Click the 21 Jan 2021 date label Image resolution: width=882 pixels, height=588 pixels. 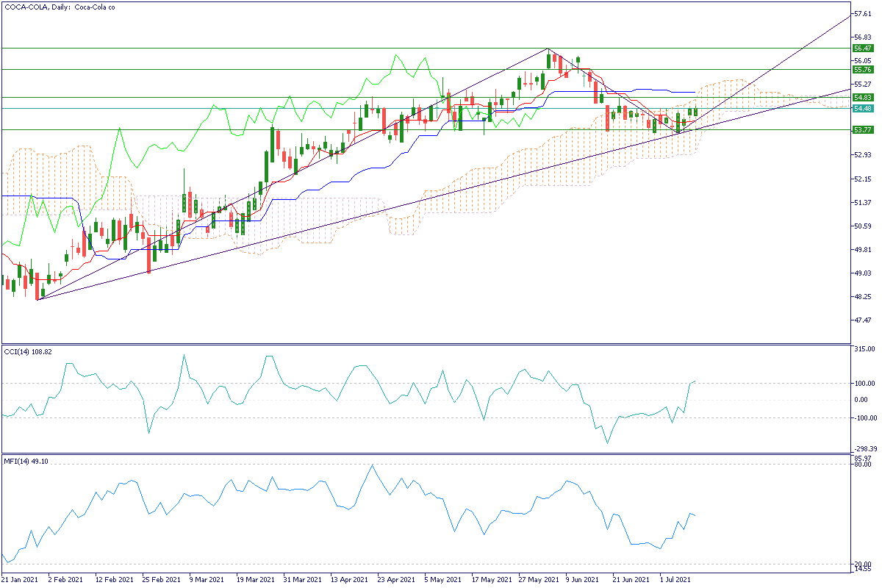pyautogui.click(x=20, y=580)
